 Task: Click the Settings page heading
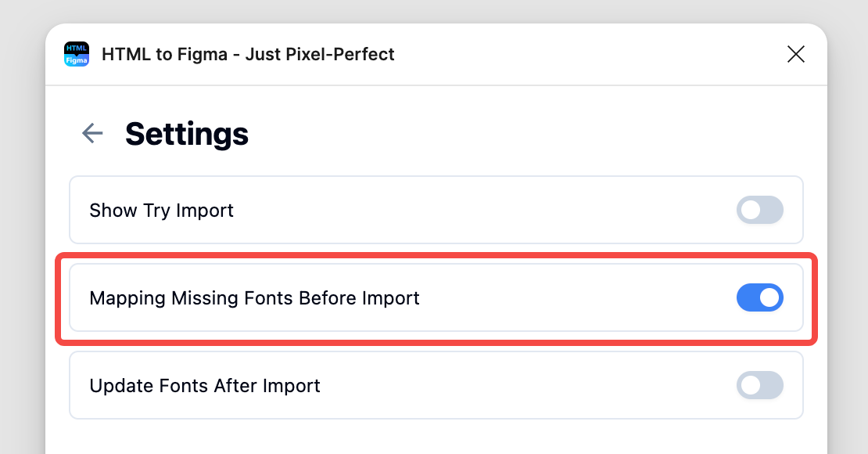(187, 134)
